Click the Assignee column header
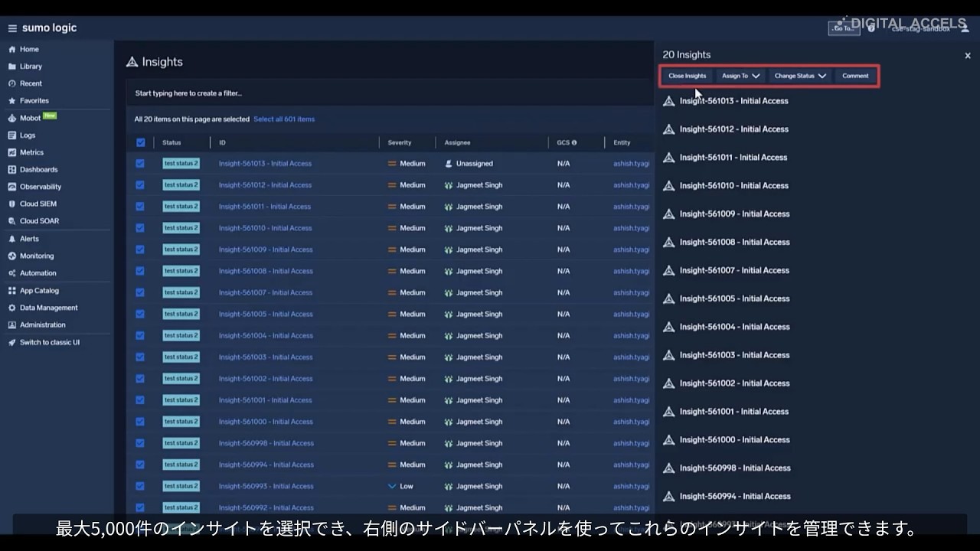The height and width of the screenshot is (551, 980). (458, 142)
